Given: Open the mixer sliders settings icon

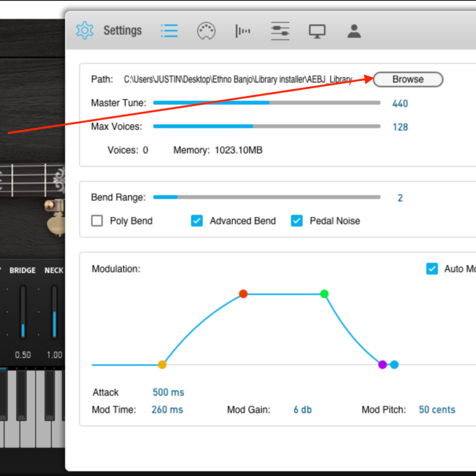Looking at the screenshot, I should point(280,31).
